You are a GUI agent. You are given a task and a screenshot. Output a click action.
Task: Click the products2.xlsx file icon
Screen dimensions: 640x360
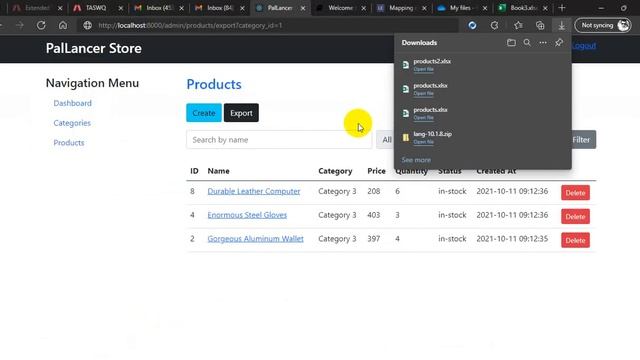pyautogui.click(x=406, y=64)
